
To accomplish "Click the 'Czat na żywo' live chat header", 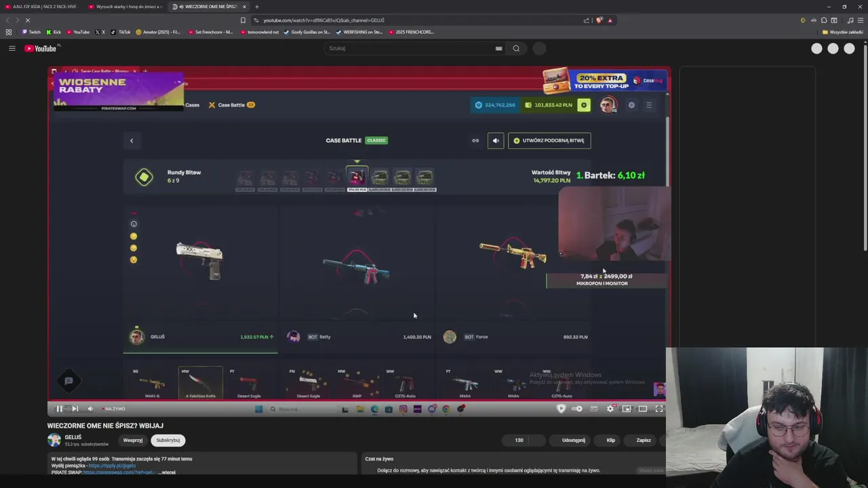I will [x=379, y=459].
